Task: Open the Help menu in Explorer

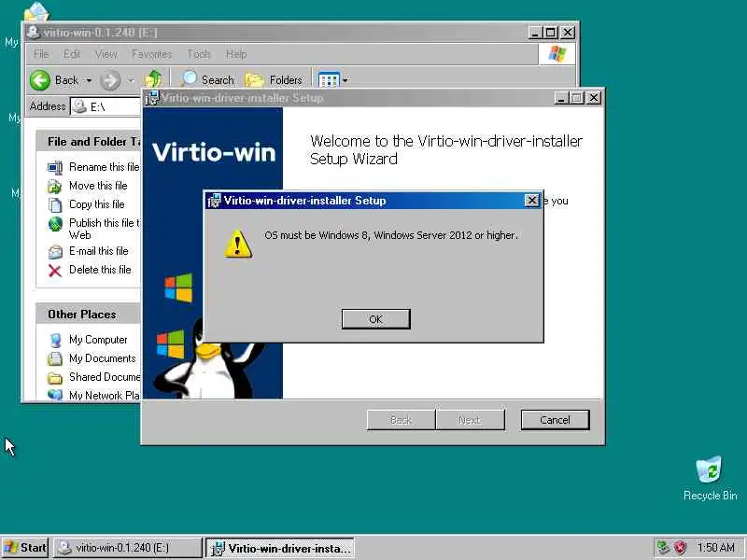Action: [236, 54]
